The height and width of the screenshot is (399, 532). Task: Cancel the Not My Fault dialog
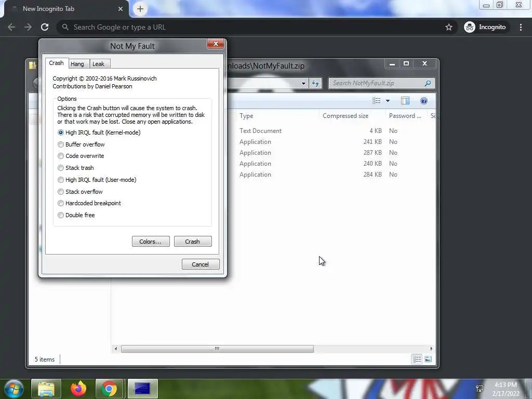[x=201, y=264]
